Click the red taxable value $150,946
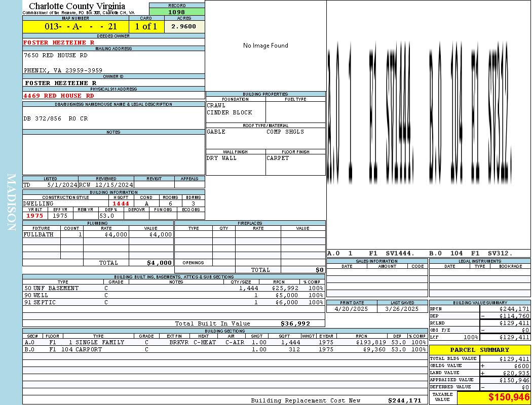The width and height of the screenshot is (532, 405). [493, 397]
